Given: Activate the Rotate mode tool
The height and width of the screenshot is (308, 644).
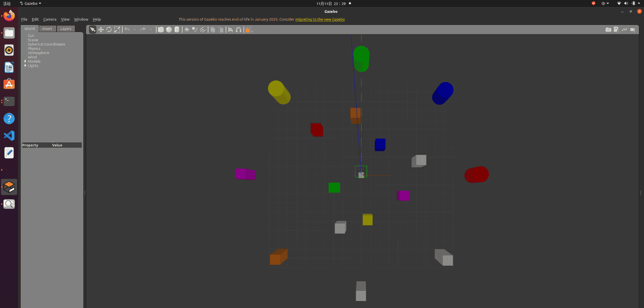Looking at the screenshot, I should pos(109,30).
